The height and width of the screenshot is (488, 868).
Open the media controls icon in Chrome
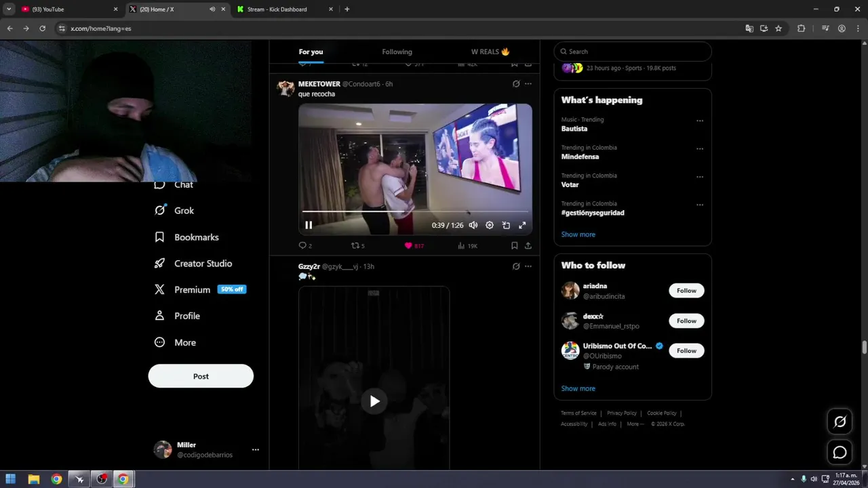(825, 28)
